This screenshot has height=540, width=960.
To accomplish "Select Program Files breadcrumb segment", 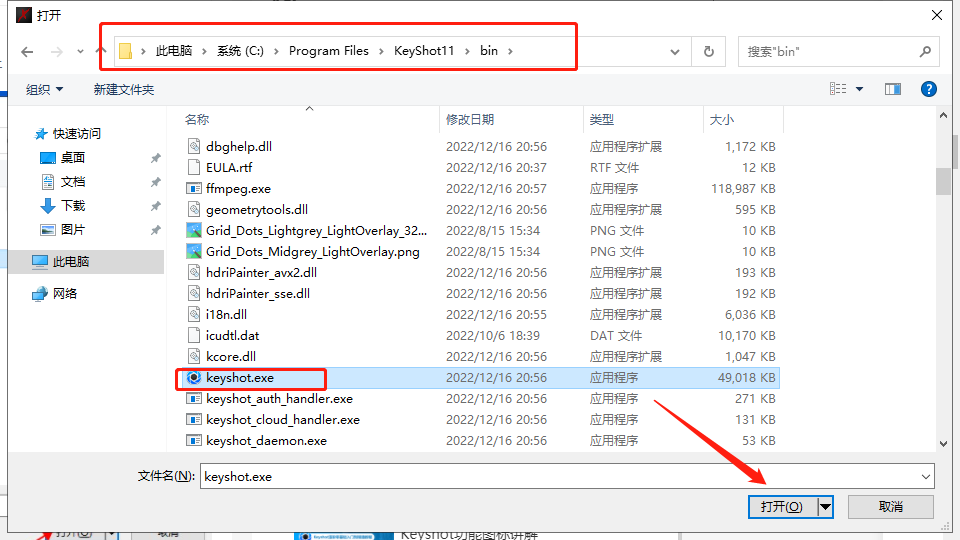I will pyautogui.click(x=329, y=51).
